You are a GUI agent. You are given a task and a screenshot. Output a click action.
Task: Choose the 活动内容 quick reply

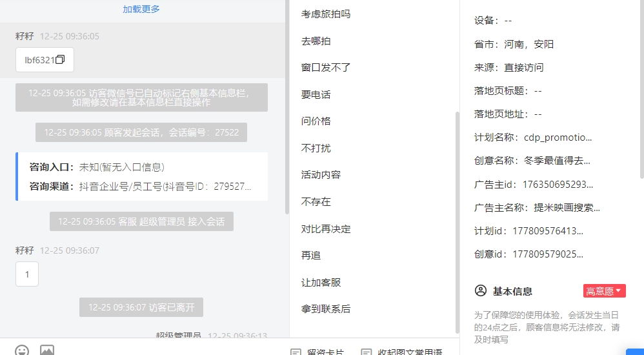(321, 175)
